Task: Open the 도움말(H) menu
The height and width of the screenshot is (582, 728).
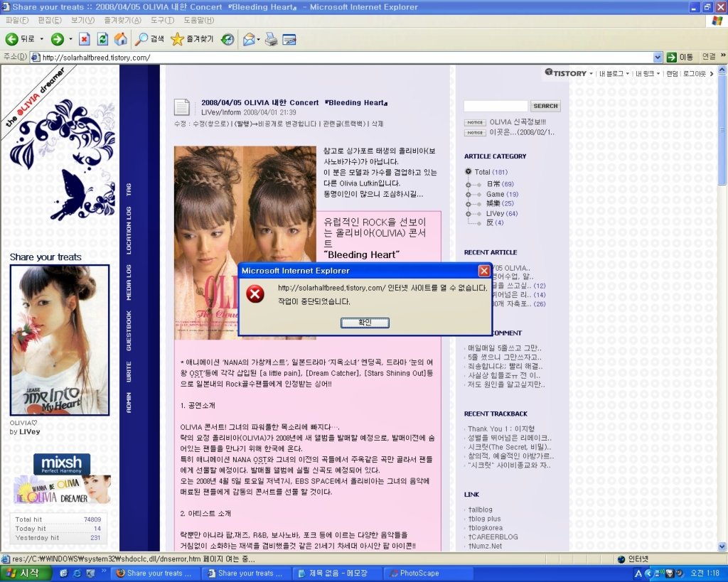Action: click(x=199, y=21)
